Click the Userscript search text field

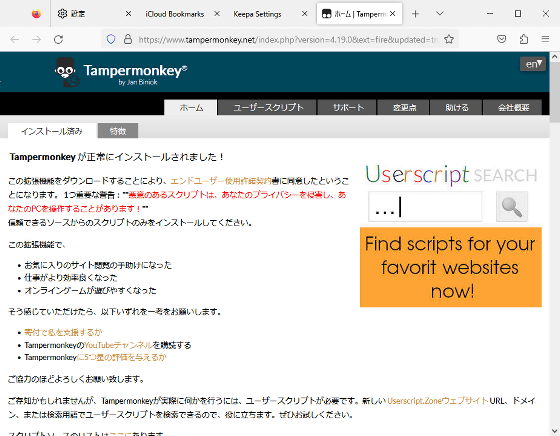click(425, 207)
